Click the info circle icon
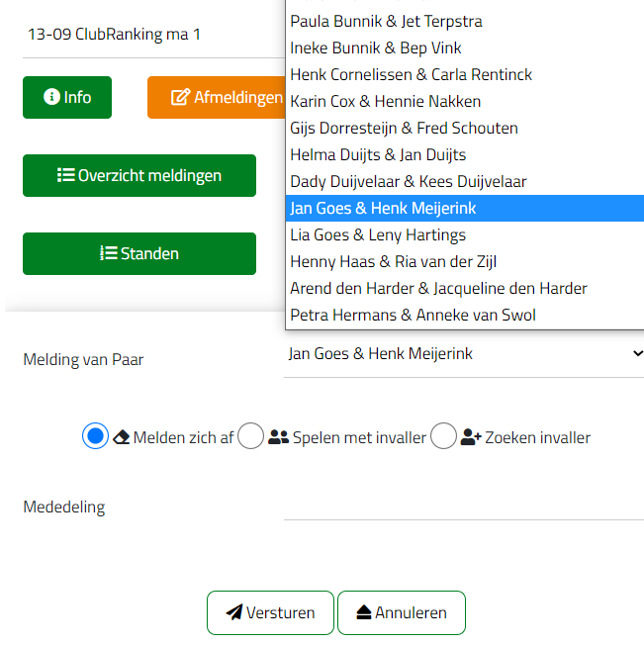 (51, 97)
